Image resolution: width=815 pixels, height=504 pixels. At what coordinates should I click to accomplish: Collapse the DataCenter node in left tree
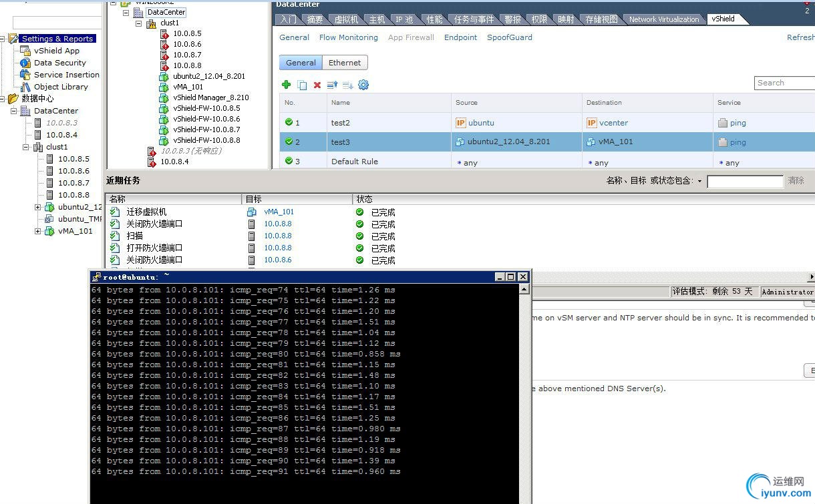click(x=15, y=111)
